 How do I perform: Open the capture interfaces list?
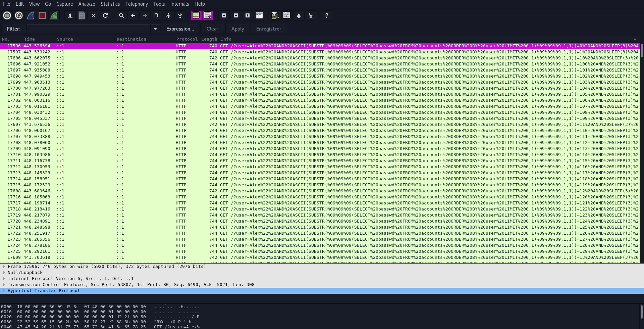pyautogui.click(x=7, y=15)
